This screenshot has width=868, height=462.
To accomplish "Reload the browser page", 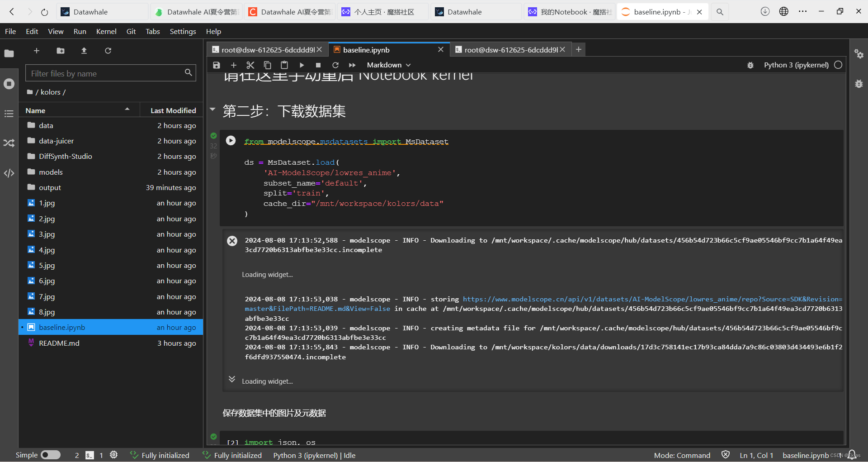I will (x=44, y=12).
